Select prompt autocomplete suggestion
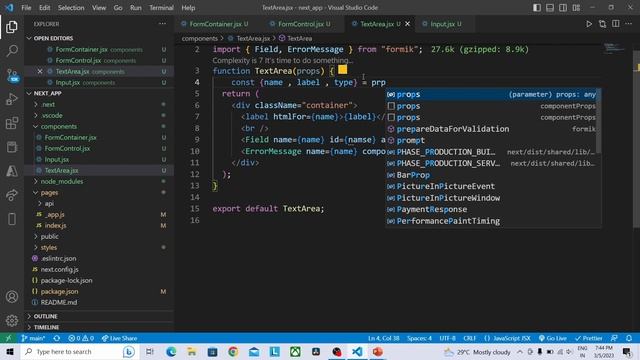Image resolution: width=640 pixels, height=360 pixels. pos(491,140)
